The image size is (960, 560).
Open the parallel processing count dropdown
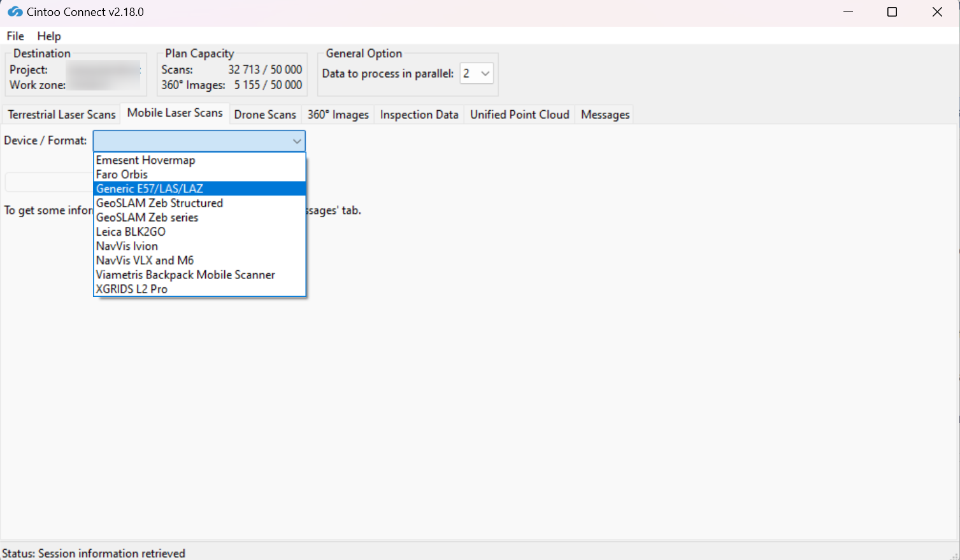[476, 73]
